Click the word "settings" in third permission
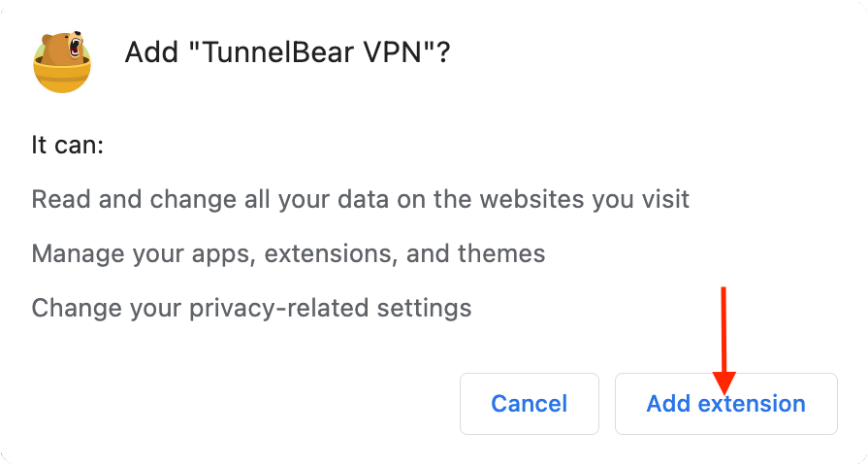This screenshot has width=868, height=466. point(424,309)
